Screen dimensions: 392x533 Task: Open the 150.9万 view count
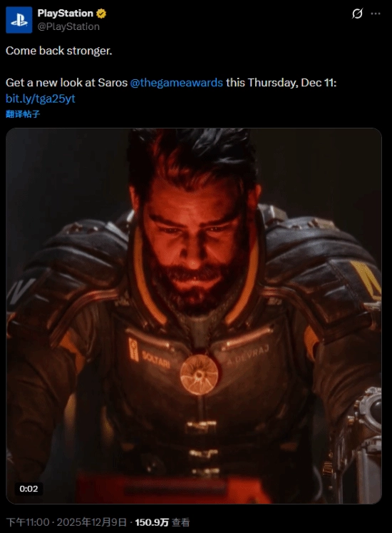pyautogui.click(x=152, y=522)
